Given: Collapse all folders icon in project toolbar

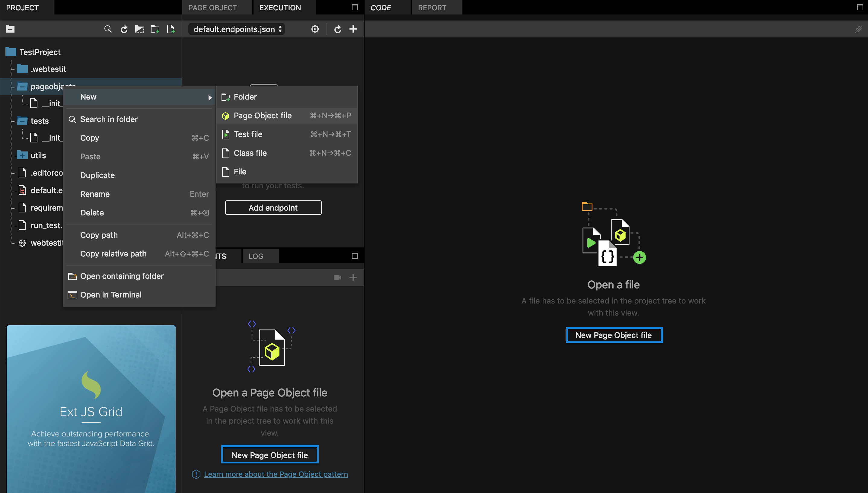Looking at the screenshot, I should click(10, 29).
